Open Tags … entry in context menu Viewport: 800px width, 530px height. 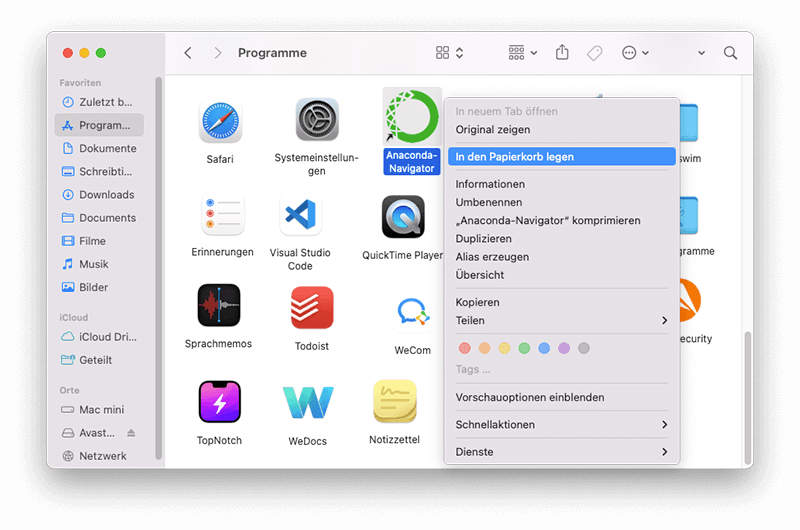562,369
